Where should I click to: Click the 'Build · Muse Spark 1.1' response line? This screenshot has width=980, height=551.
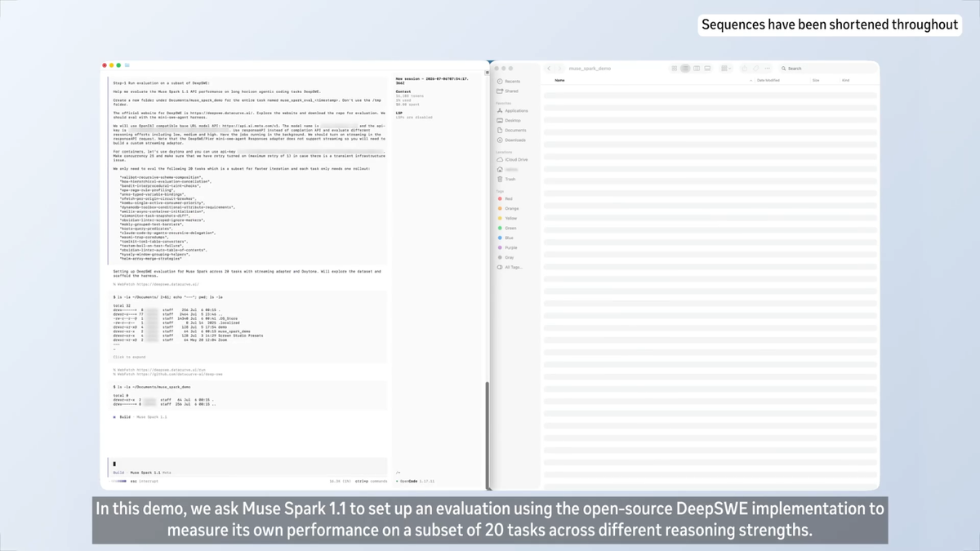(x=140, y=417)
